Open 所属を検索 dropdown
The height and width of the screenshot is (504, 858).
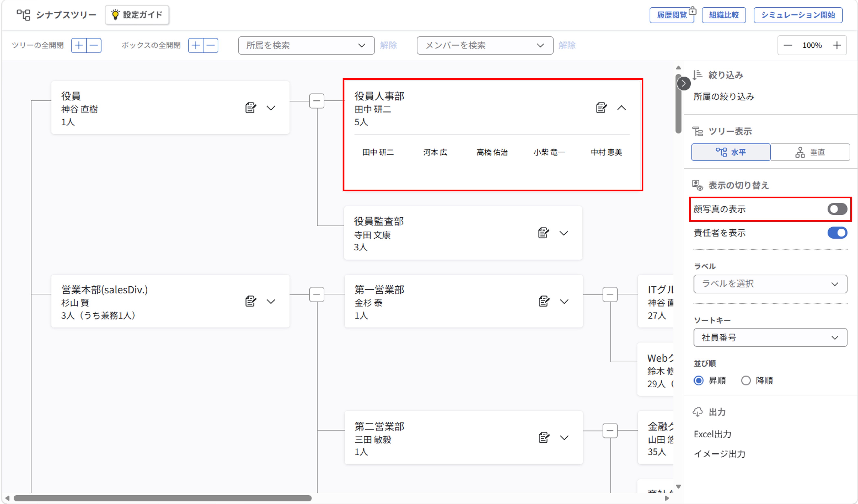pos(306,45)
